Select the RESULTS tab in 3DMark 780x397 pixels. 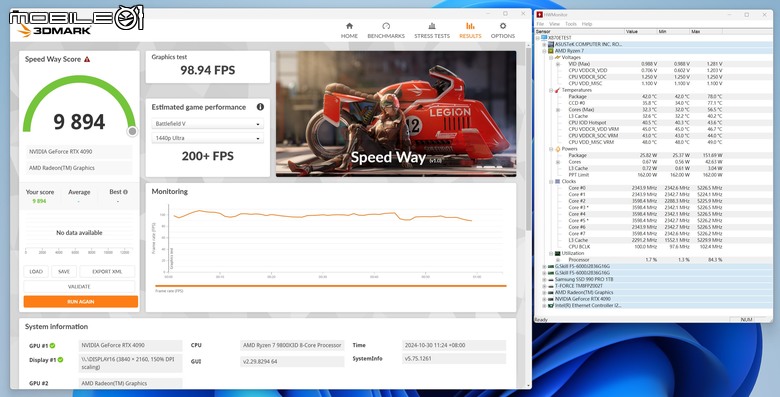pyautogui.click(x=470, y=30)
